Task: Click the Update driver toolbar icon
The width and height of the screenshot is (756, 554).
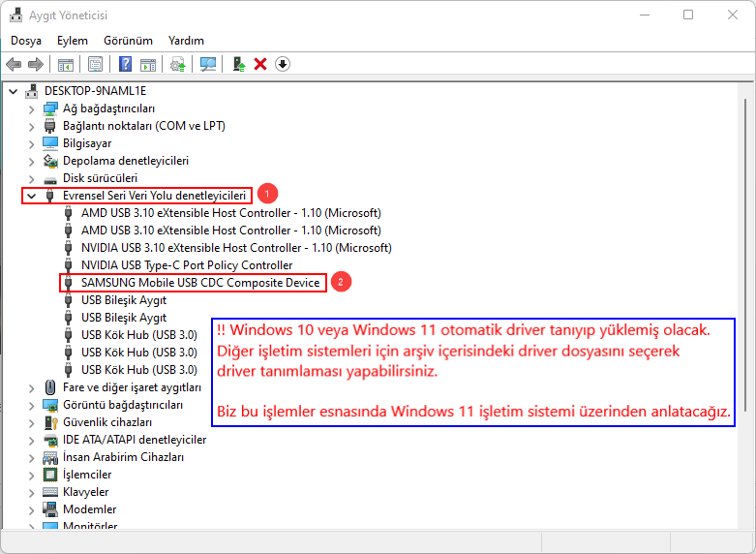Action: (x=178, y=64)
